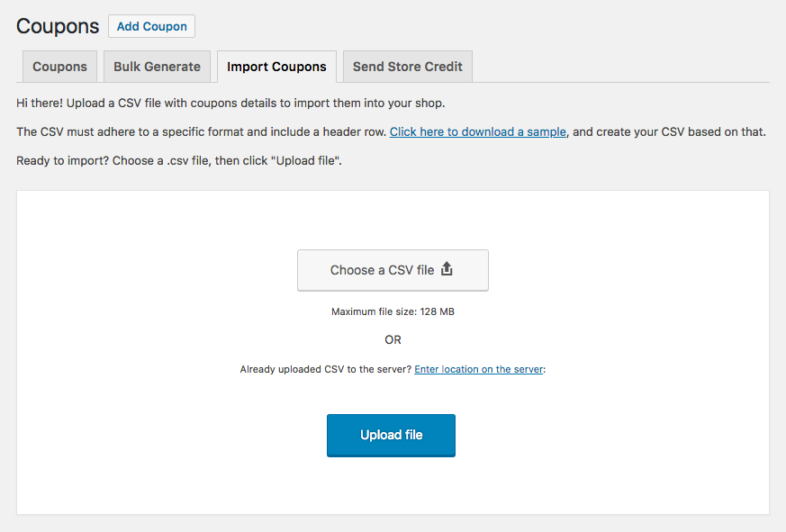Screen dimensions: 786x532
Task: Click the Choose a CSV file button
Action: pyautogui.click(x=393, y=270)
